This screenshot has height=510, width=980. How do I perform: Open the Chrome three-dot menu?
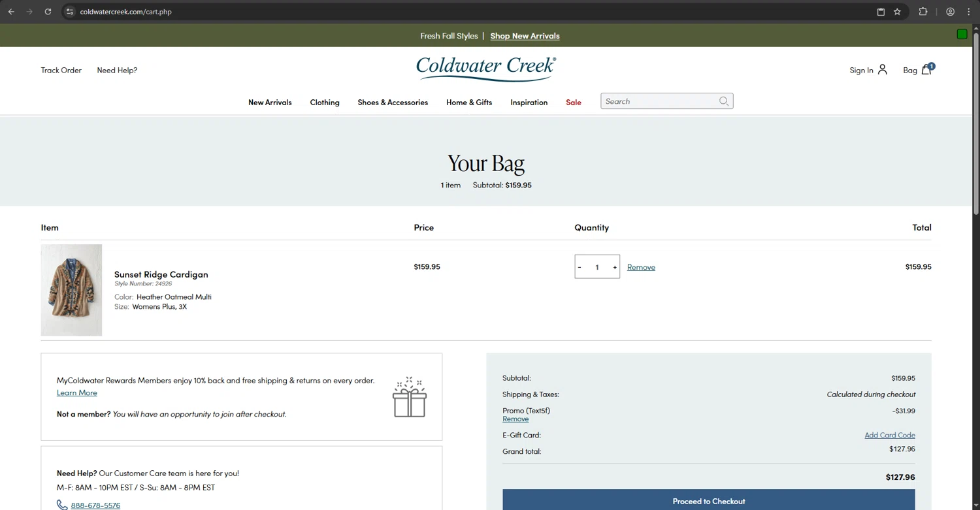tap(969, 12)
